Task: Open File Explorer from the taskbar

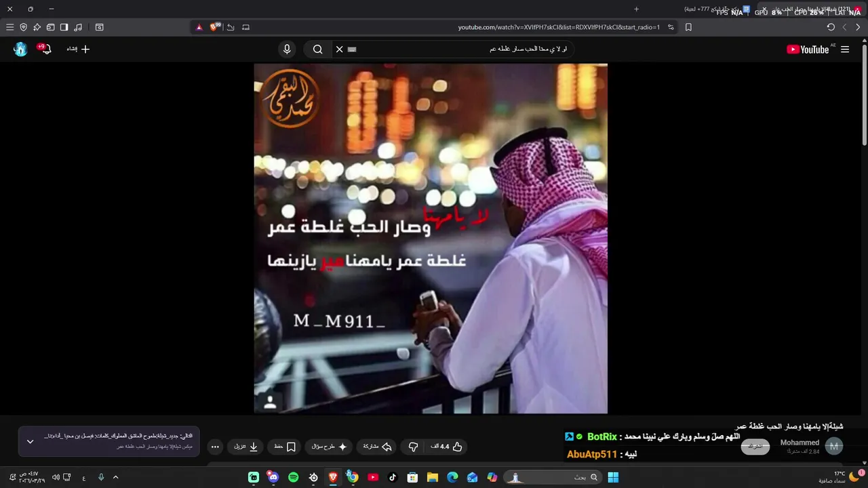Action: (x=432, y=477)
